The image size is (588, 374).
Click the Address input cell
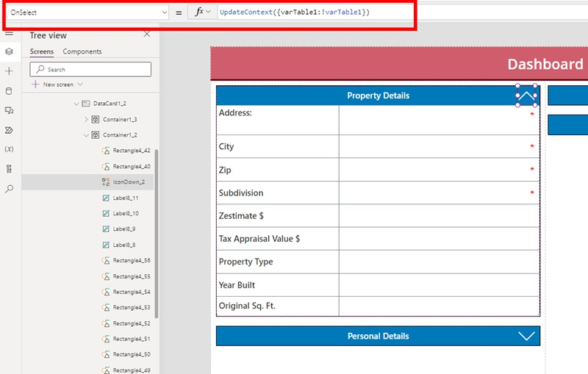click(x=439, y=120)
